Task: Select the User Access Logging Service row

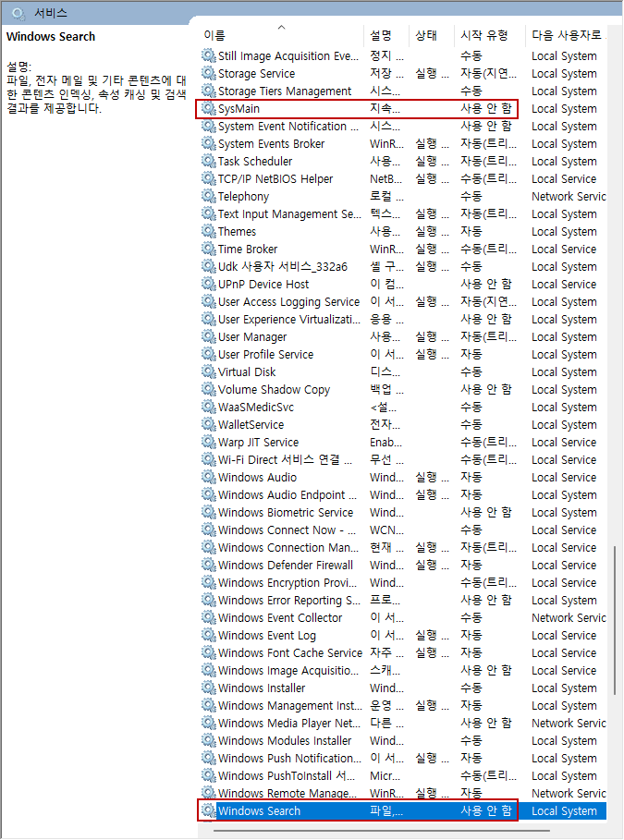Action: click(x=404, y=301)
